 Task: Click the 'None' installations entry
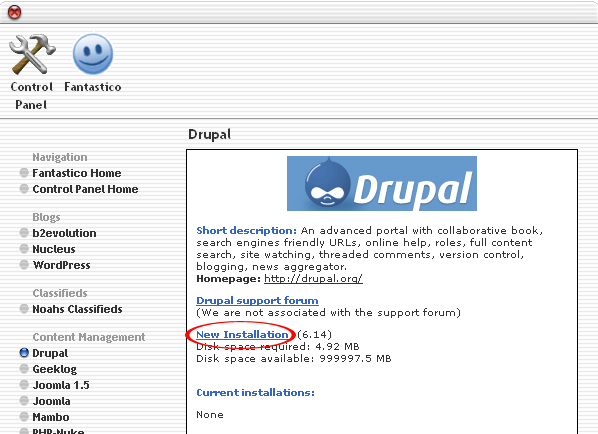(x=210, y=415)
